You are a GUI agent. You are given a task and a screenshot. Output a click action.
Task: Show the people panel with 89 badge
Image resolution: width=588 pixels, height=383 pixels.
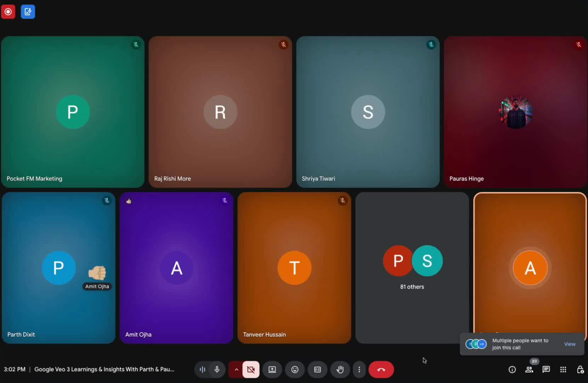(x=529, y=370)
